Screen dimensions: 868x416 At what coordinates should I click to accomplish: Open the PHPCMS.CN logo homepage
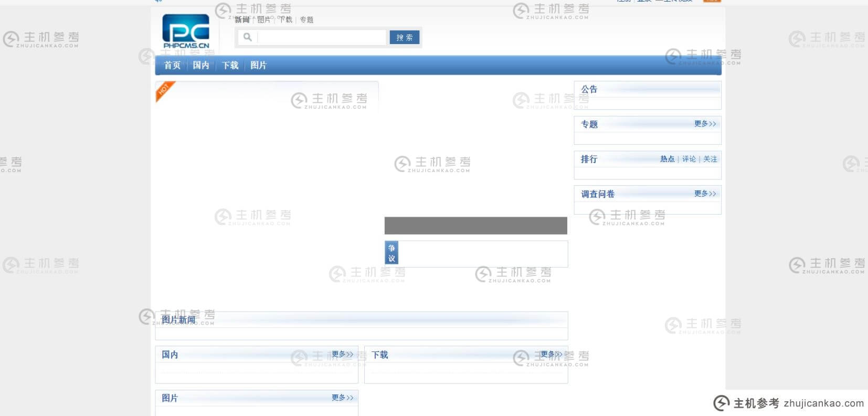click(x=186, y=31)
